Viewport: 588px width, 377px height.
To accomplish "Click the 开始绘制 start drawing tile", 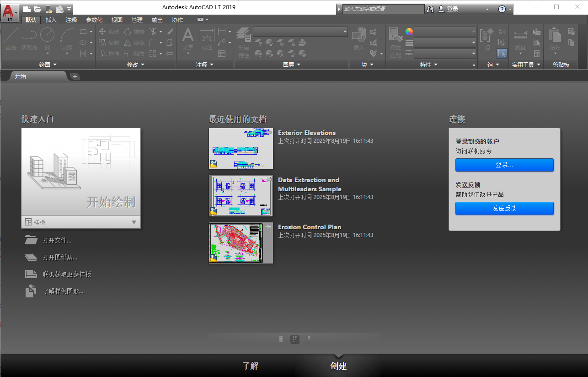I will pos(81,172).
